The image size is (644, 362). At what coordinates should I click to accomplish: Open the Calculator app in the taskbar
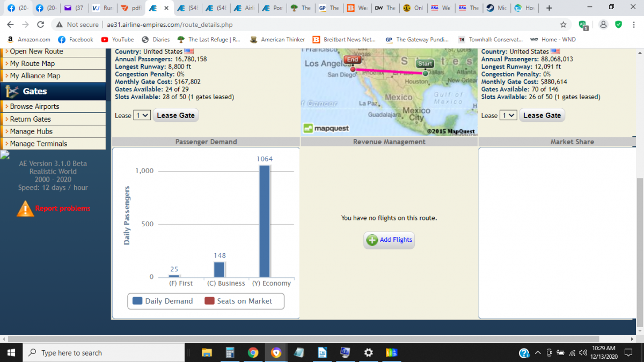(x=230, y=352)
